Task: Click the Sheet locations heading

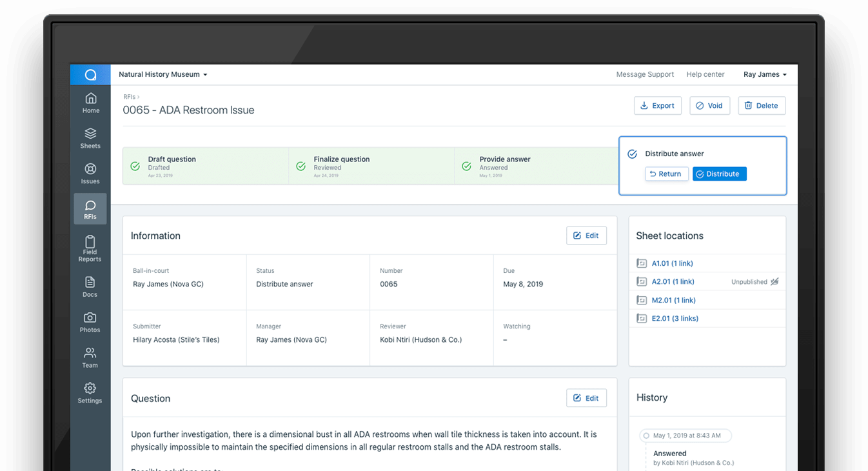Action: [669, 236]
